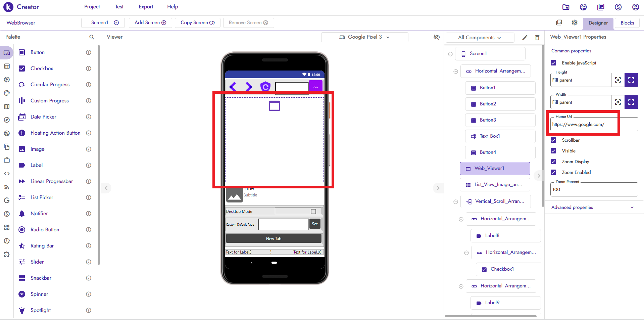Uncheck Enable JavaScript for Web_Viewer1
This screenshot has height=320, width=644.
(553, 63)
